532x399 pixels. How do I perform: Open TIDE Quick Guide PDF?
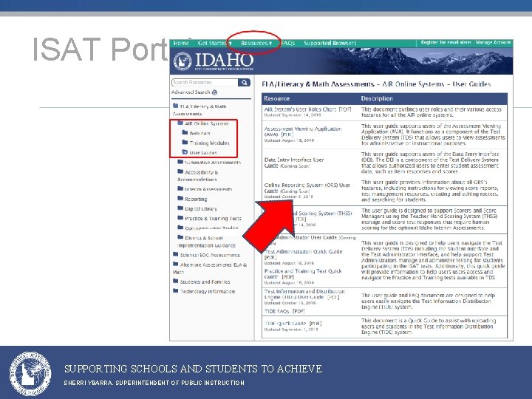point(293,324)
